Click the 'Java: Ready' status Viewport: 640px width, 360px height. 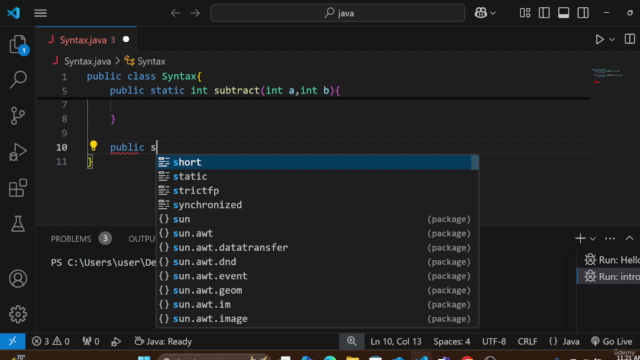[x=163, y=341]
